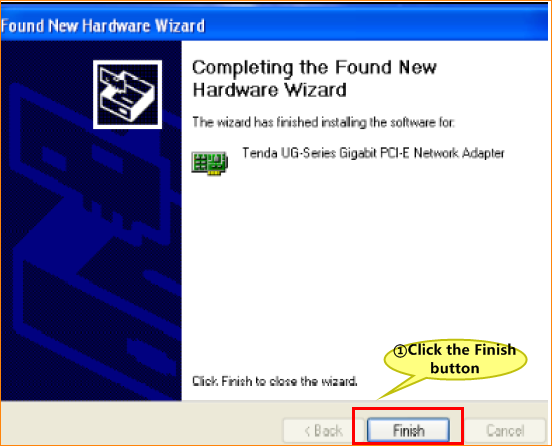Click the hardware wizard computer icon
The image size is (552, 446).
127,94
